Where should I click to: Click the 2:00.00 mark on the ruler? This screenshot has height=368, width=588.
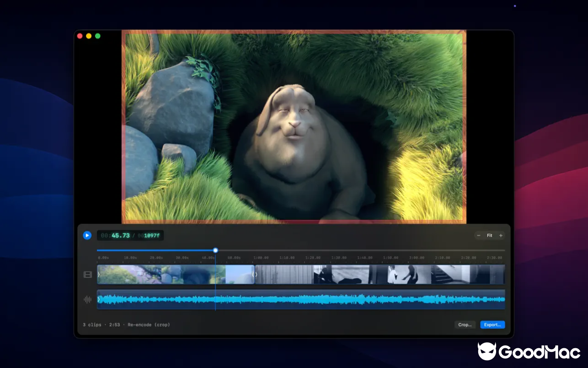(x=418, y=258)
